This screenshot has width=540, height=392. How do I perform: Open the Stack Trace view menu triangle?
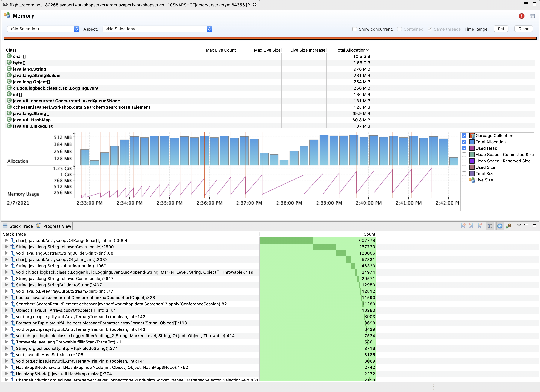point(519,225)
